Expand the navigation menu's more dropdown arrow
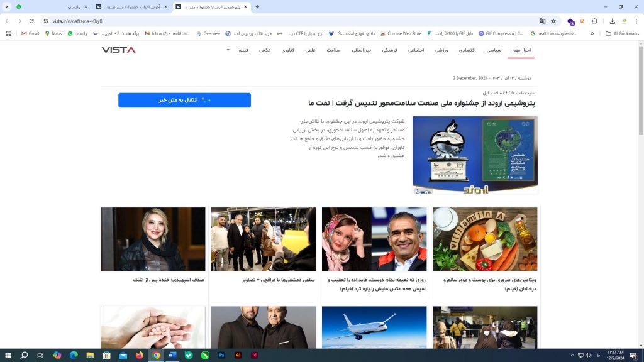Viewport: 644px width, 362px height. tap(228, 50)
